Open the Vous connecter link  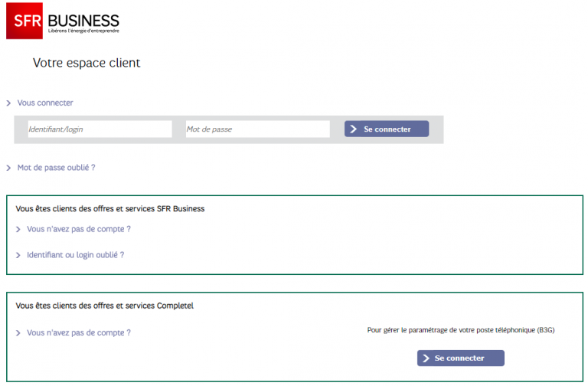coord(45,103)
